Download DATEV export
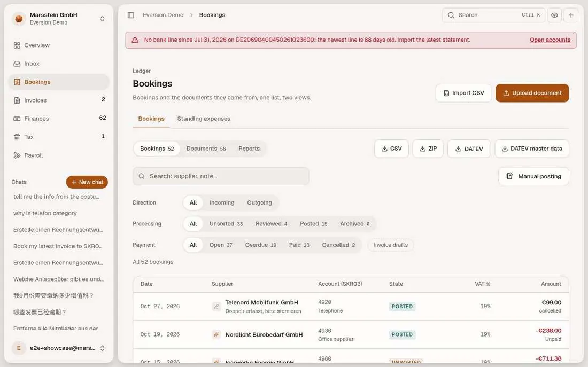The height and width of the screenshot is (367, 588). point(469,149)
